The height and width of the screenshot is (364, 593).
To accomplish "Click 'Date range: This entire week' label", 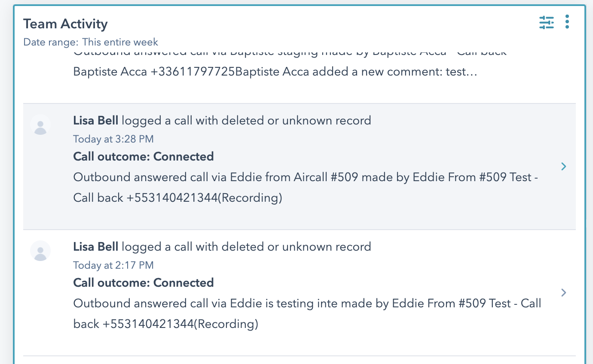I will click(x=91, y=42).
